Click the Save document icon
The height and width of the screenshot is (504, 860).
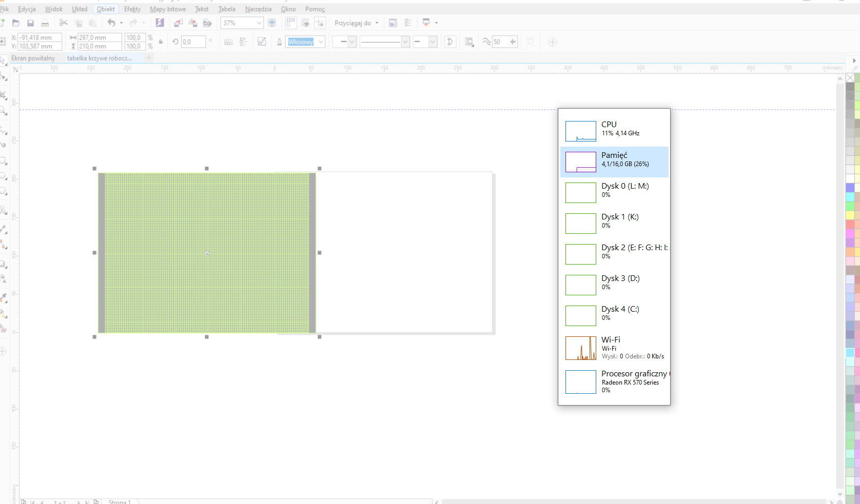[x=30, y=23]
